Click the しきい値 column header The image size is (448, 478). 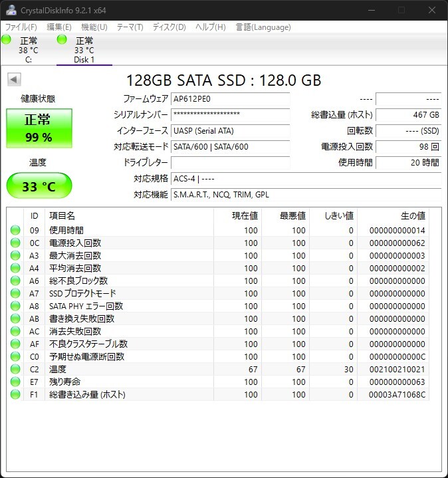point(333,216)
